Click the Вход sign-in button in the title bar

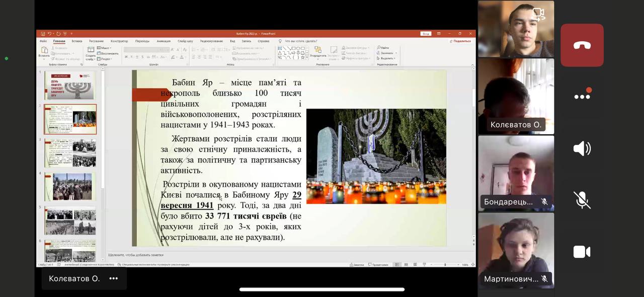coord(426,34)
